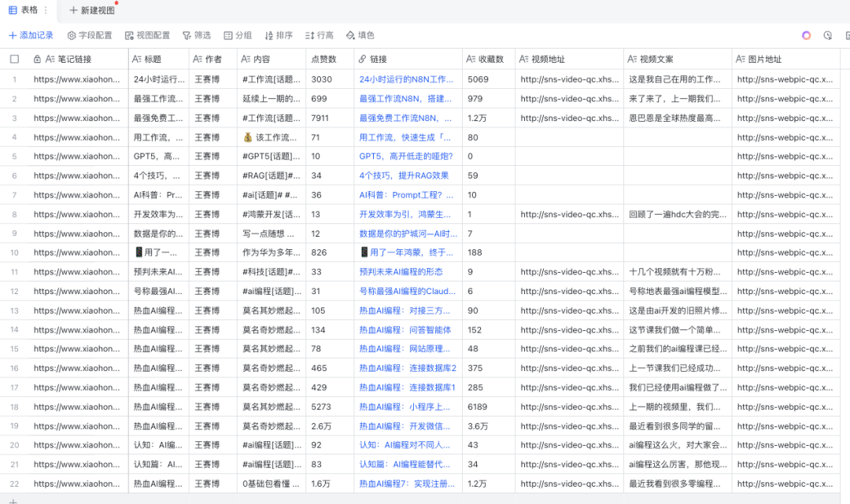Open 字段配置 field settings
Image resolution: width=850 pixels, height=504 pixels.
[x=90, y=35]
